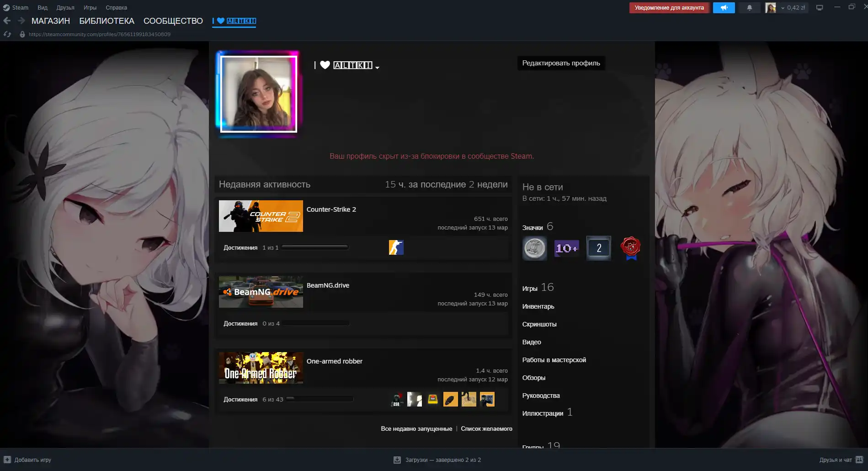Click BeamNG.drive achievements progress bar
This screenshot has width=868, height=471.
(316, 323)
